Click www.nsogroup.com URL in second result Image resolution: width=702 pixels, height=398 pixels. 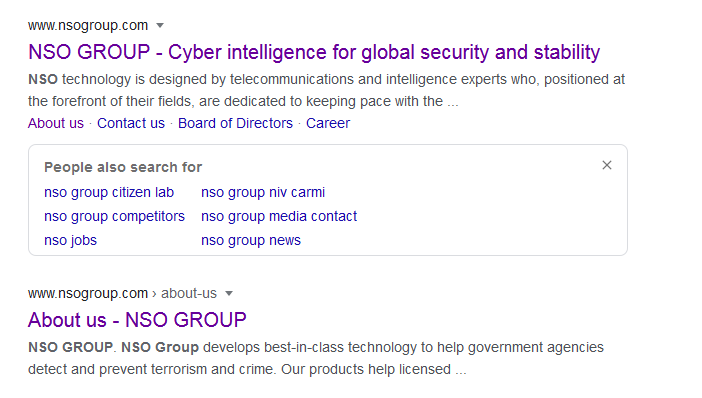click(x=88, y=294)
